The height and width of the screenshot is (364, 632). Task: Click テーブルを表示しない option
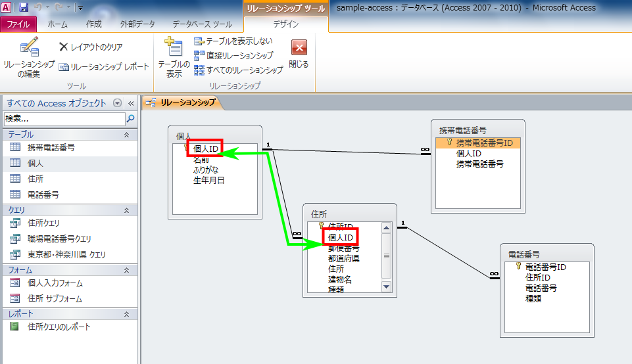pos(233,41)
